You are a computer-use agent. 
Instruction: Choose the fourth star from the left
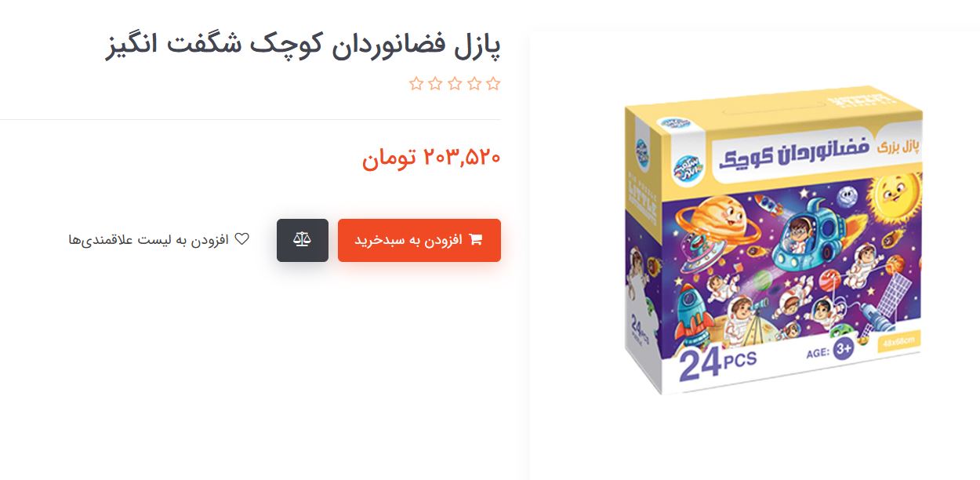click(x=474, y=84)
